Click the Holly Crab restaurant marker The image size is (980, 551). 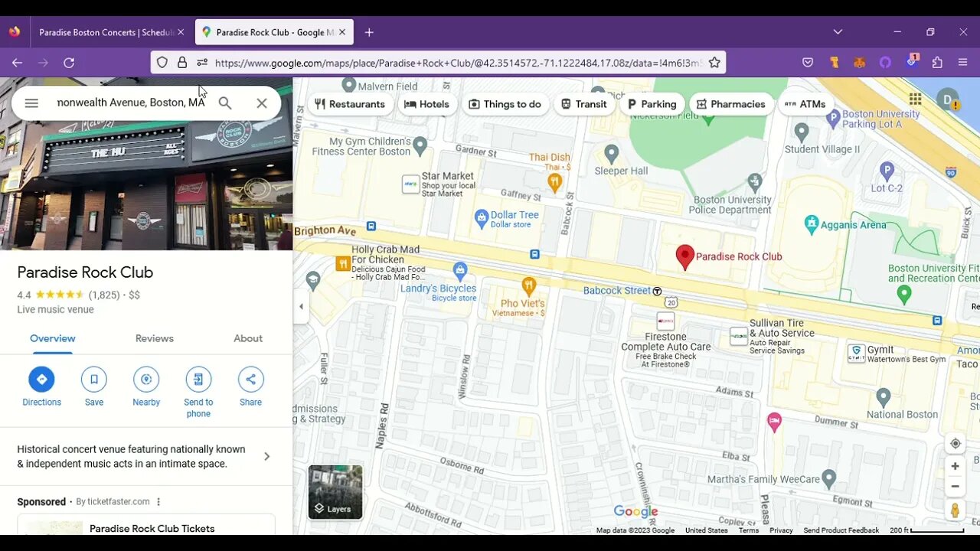click(x=343, y=264)
